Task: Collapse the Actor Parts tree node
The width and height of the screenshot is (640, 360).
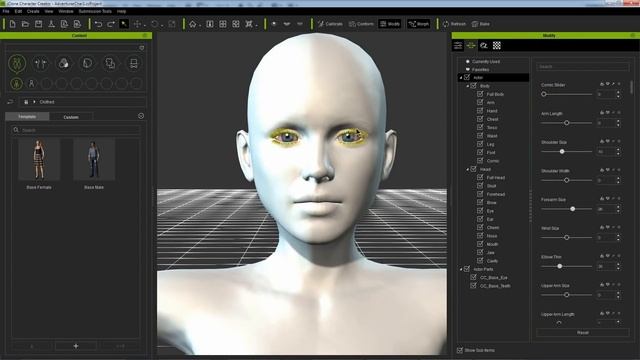Action: [x=461, y=269]
